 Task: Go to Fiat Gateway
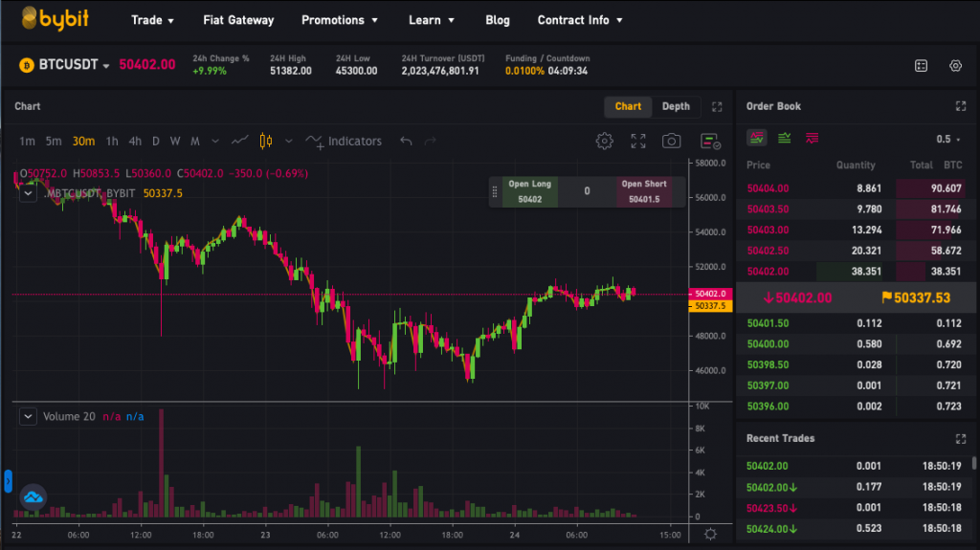tap(238, 20)
